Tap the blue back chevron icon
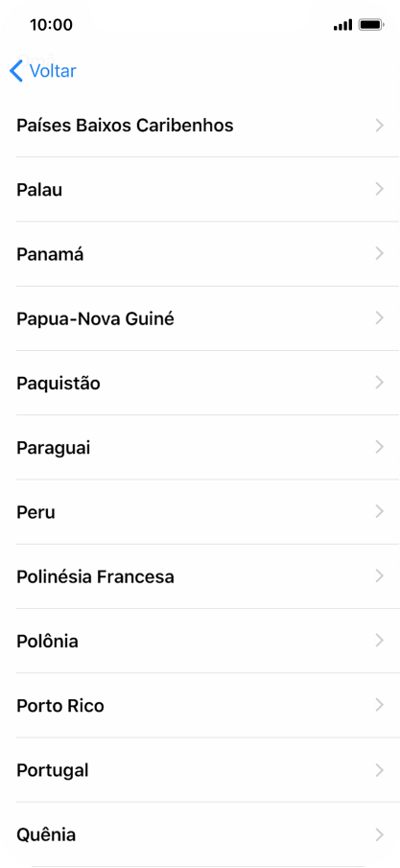 [16, 71]
